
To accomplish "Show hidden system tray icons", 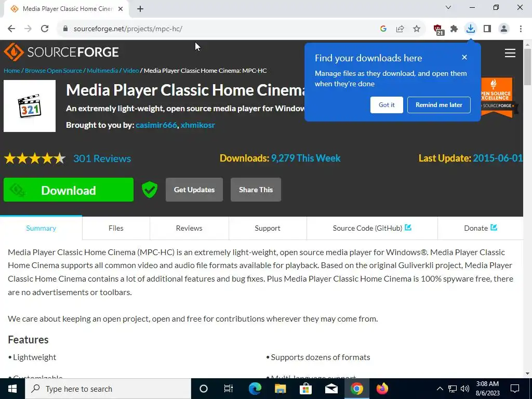I will [x=440, y=389].
